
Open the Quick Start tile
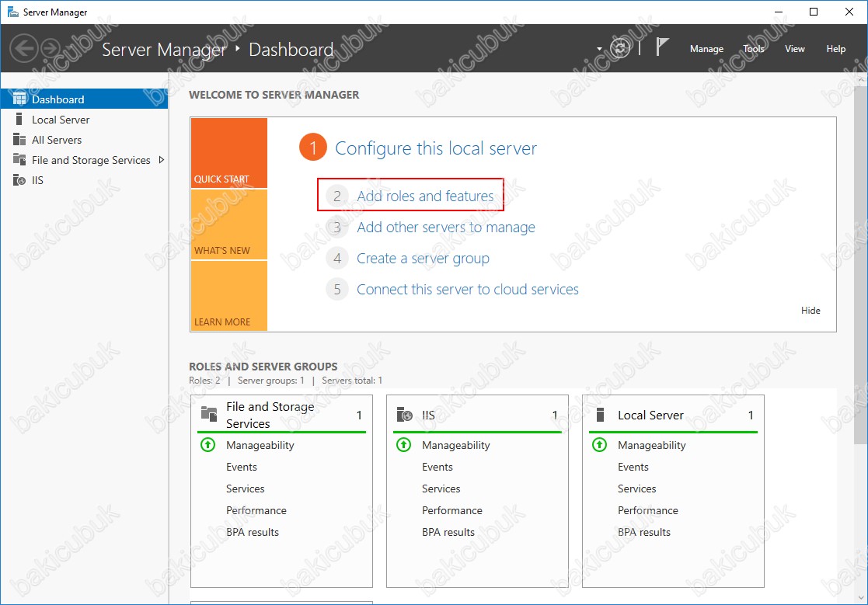point(229,153)
